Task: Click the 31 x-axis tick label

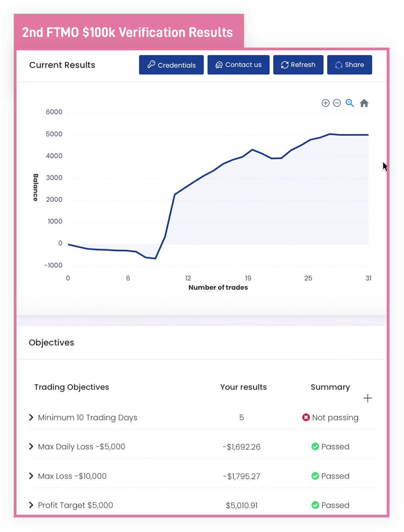Action: (x=368, y=278)
